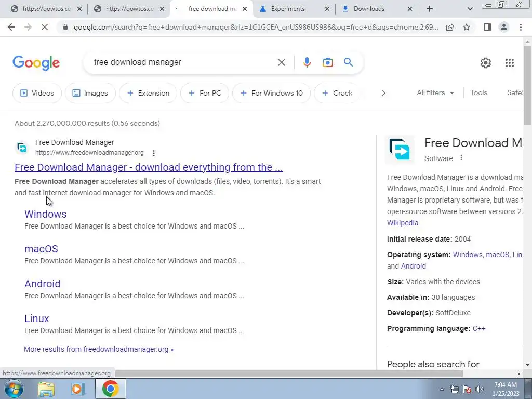Click Chrome icon in the taskbar
The width and height of the screenshot is (532, 399).
click(110, 389)
